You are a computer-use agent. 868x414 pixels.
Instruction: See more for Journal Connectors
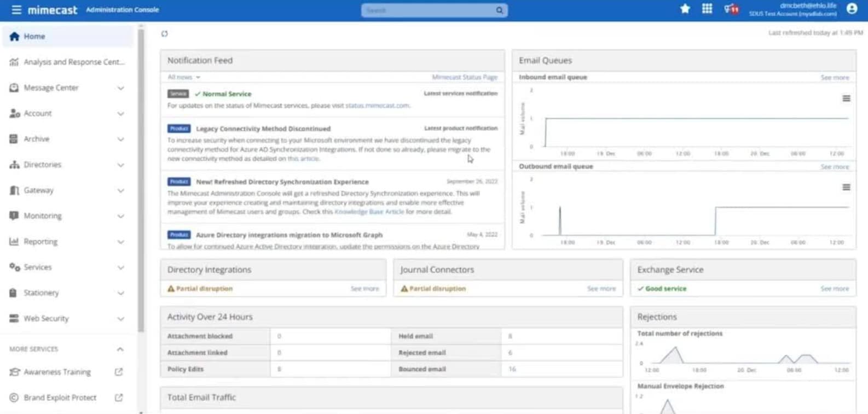click(601, 289)
